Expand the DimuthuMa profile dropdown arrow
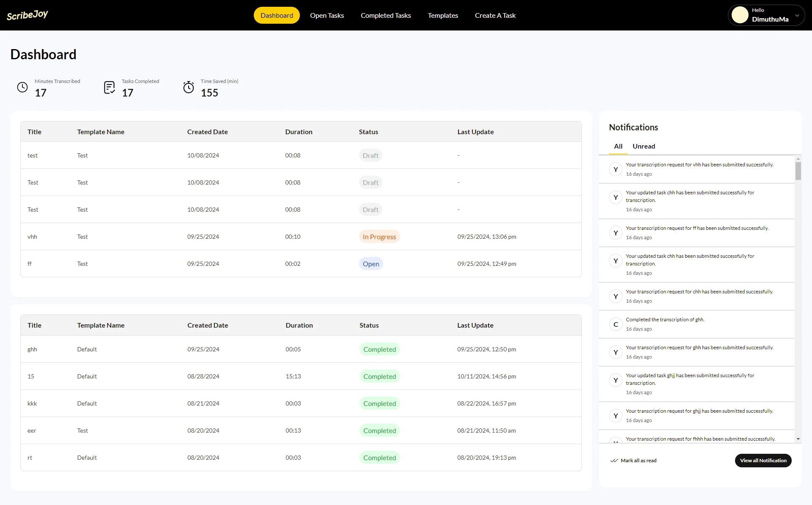812x505 pixels. click(797, 15)
